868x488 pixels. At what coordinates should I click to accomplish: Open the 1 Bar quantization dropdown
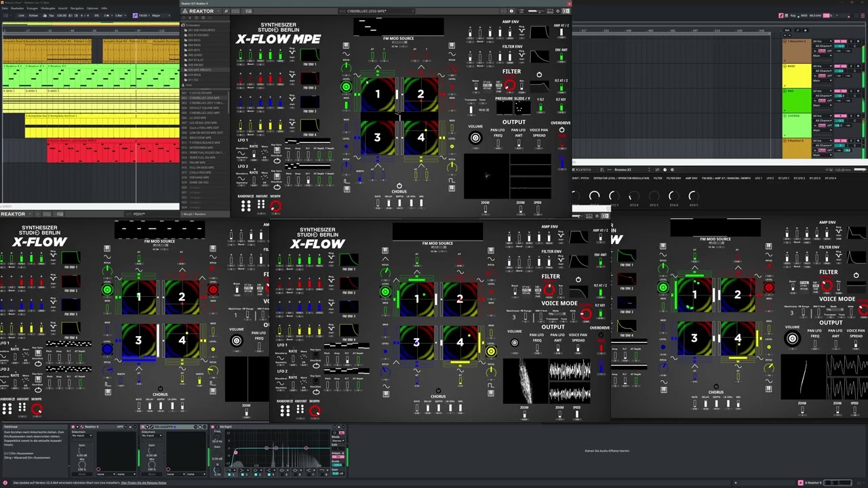(x=121, y=16)
